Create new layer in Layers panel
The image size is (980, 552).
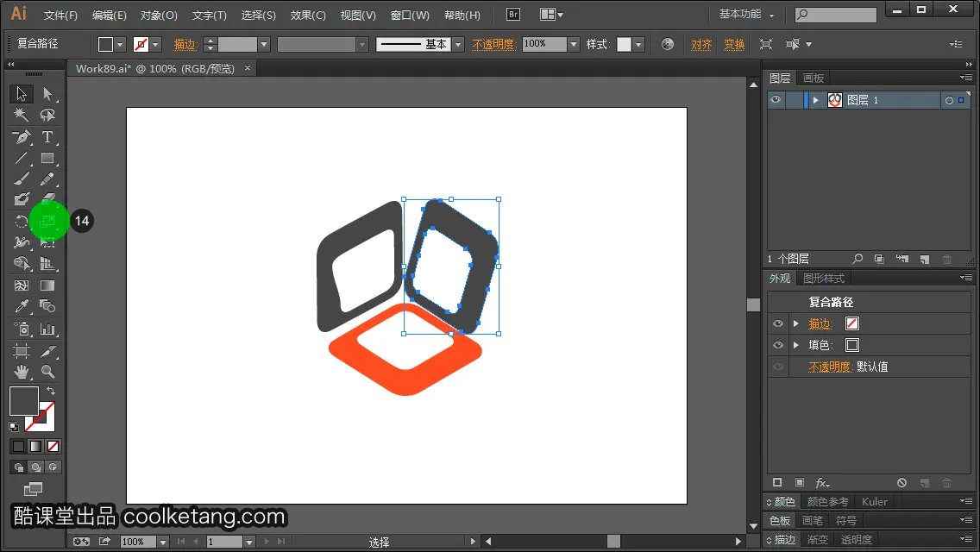tap(925, 259)
